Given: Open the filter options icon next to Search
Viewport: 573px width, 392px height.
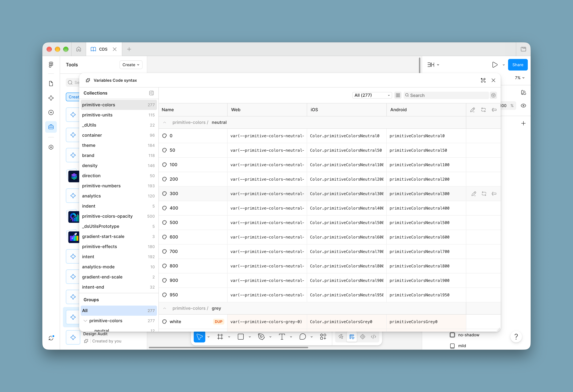Looking at the screenshot, I should point(493,95).
